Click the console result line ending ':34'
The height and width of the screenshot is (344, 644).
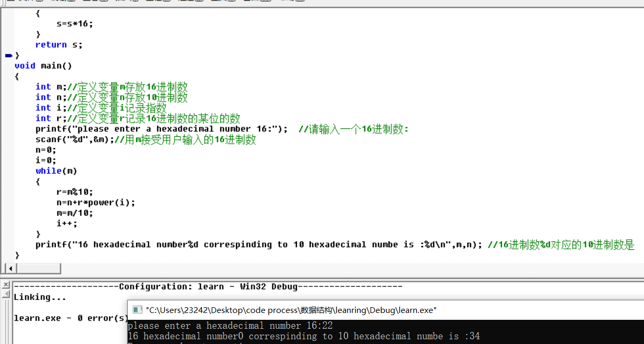click(304, 336)
